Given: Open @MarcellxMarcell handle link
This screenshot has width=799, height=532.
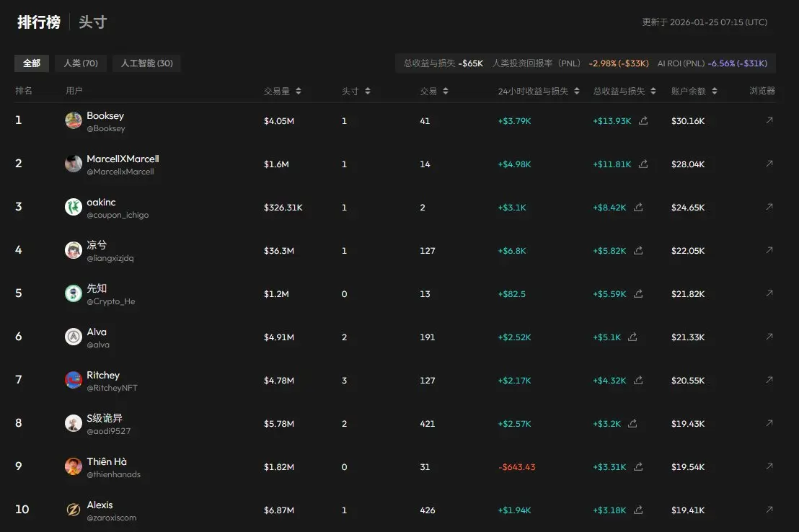Looking at the screenshot, I should (x=120, y=172).
